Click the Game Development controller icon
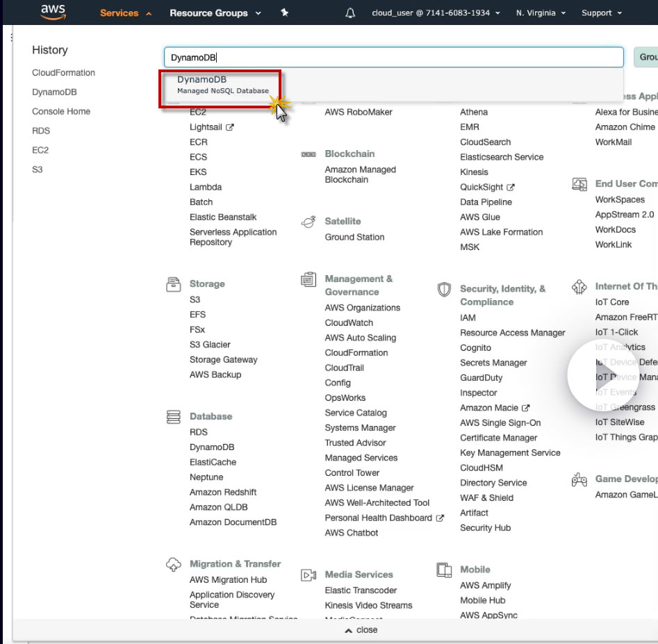 pos(579,479)
